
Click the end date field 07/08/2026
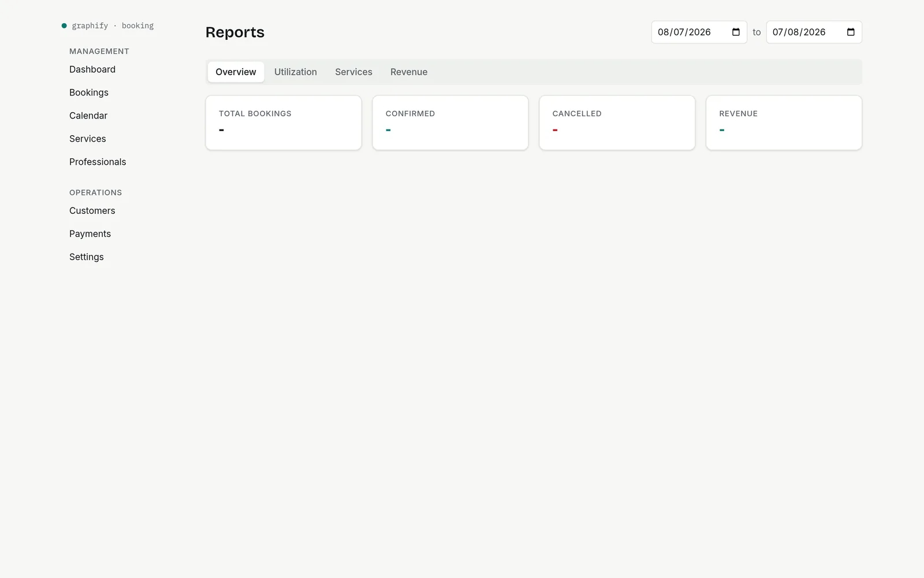pyautogui.click(x=814, y=32)
